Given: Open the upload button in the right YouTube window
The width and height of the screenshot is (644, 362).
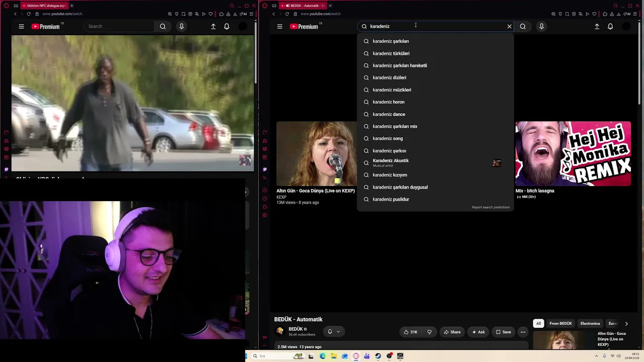Looking at the screenshot, I should tap(597, 26).
